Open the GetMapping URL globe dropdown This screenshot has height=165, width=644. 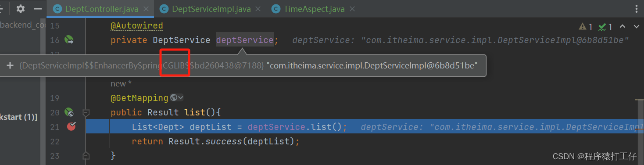177,98
